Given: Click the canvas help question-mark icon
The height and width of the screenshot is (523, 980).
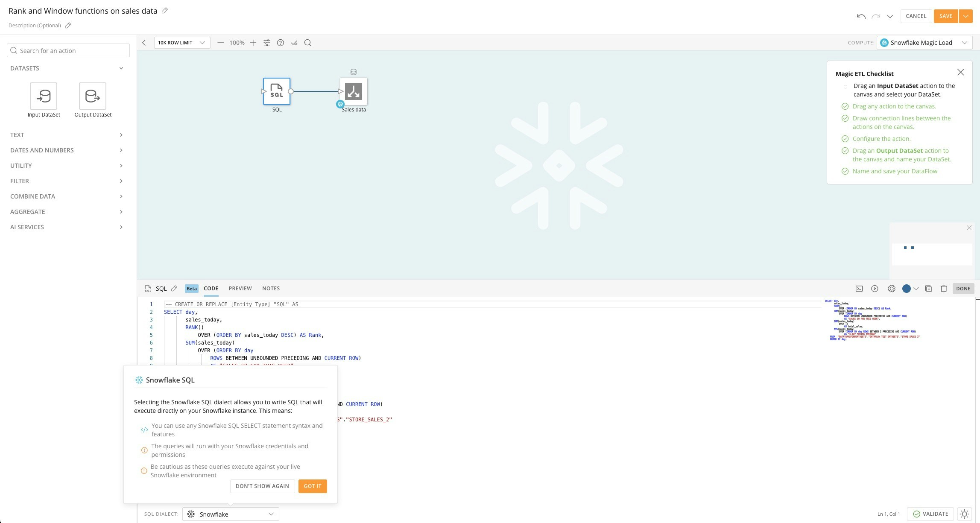Looking at the screenshot, I should pyautogui.click(x=280, y=43).
